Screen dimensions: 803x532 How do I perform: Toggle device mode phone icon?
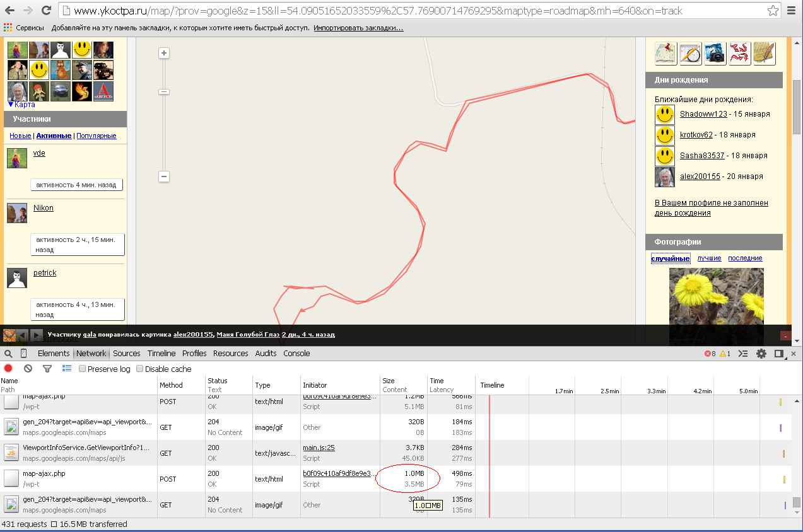[x=24, y=354]
